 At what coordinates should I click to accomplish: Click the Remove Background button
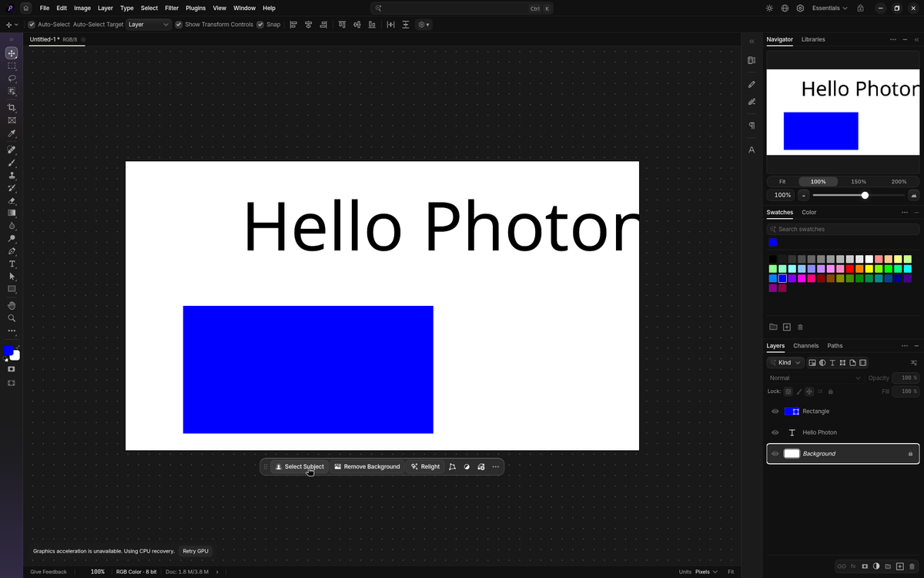pos(367,467)
